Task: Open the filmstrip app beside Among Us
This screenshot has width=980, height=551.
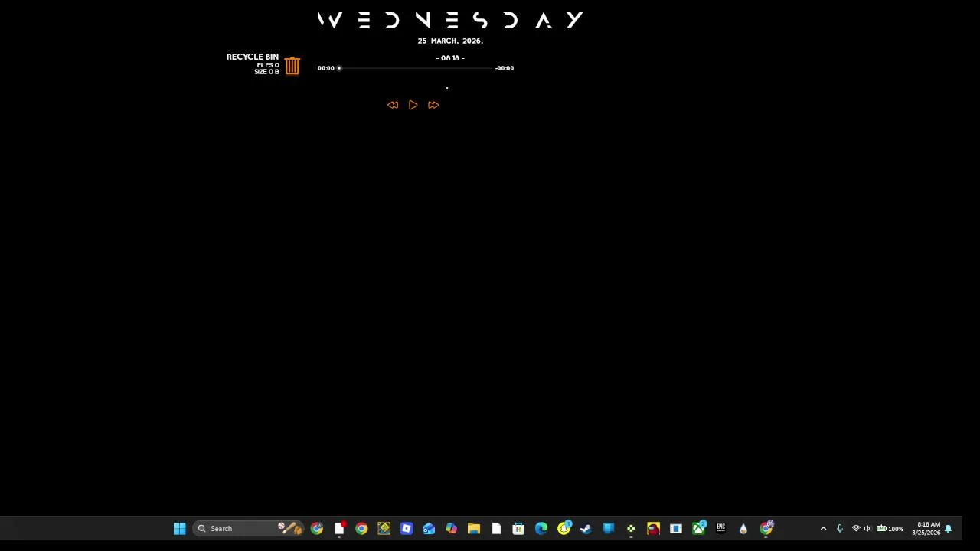Action: 676,528
